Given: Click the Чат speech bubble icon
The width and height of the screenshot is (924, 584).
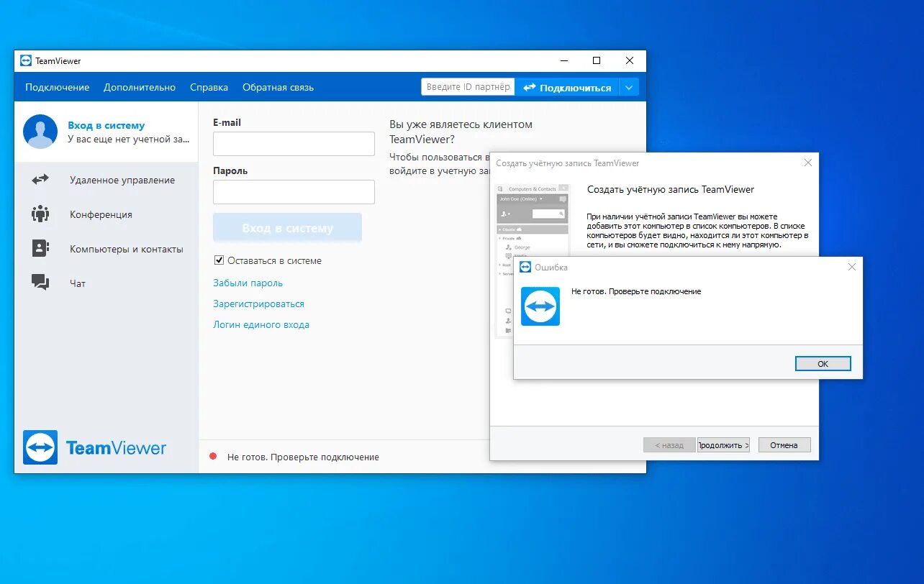Looking at the screenshot, I should coord(40,283).
